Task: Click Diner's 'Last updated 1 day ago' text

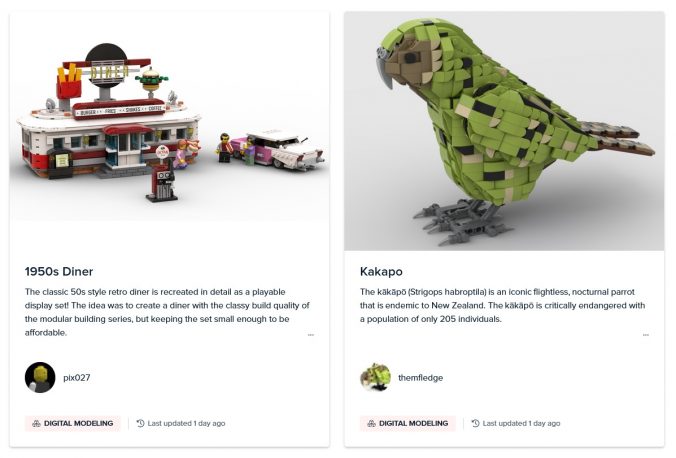Action: coord(186,423)
